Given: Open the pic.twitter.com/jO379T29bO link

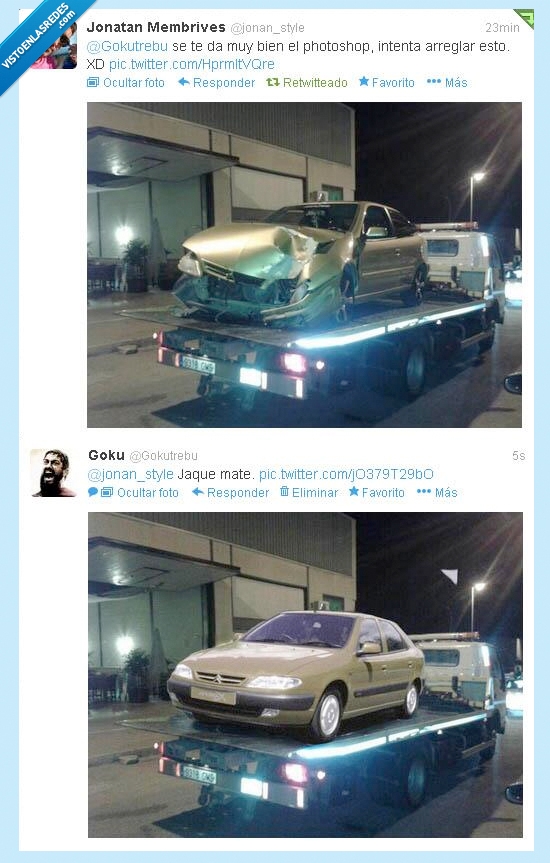Looking at the screenshot, I should (346, 474).
